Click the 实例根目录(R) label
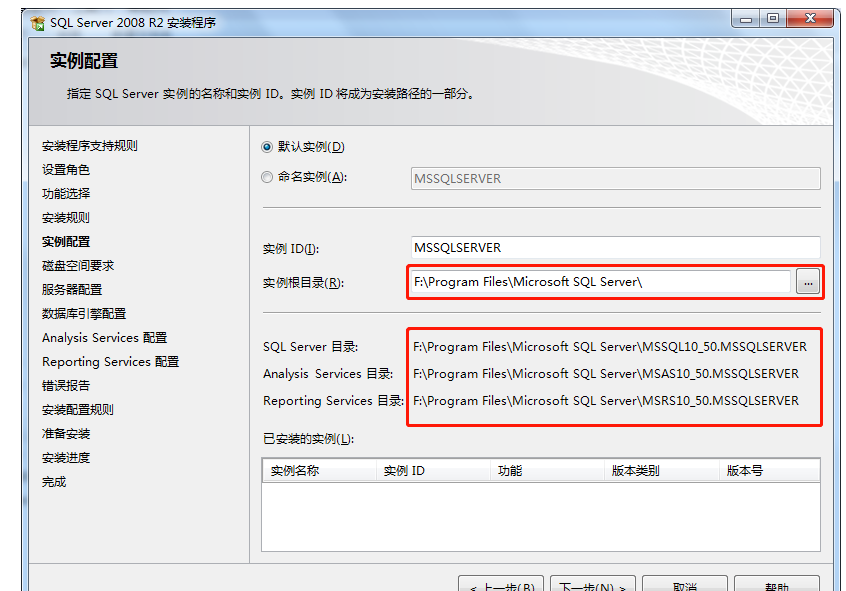846x591 pixels. (x=303, y=283)
